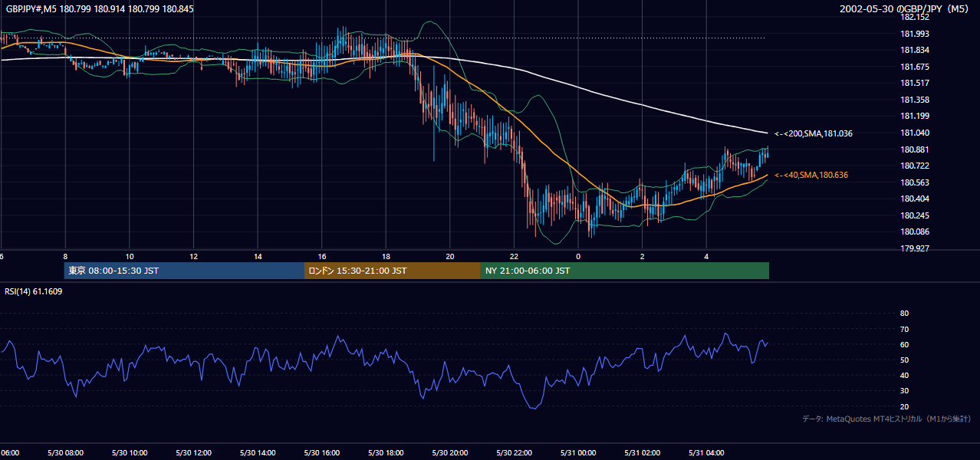This screenshot has width=980, height=460.
Task: Click price axis label 179.927
Action: [915, 248]
